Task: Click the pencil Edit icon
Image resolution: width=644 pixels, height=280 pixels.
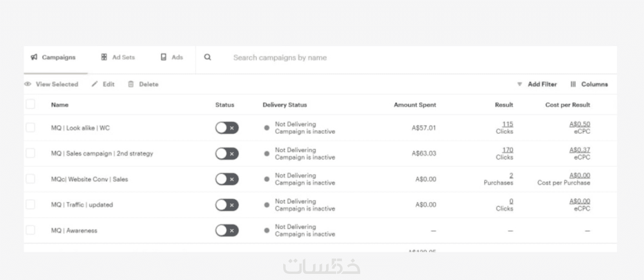Action: click(x=95, y=84)
